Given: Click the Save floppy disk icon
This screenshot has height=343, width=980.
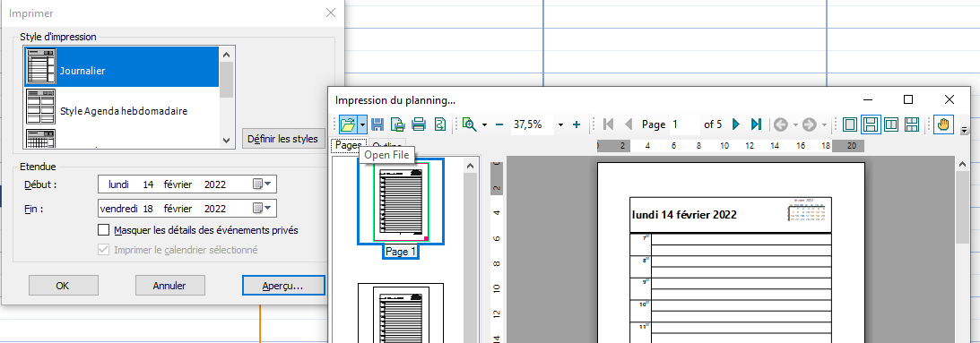Looking at the screenshot, I should pos(377,124).
